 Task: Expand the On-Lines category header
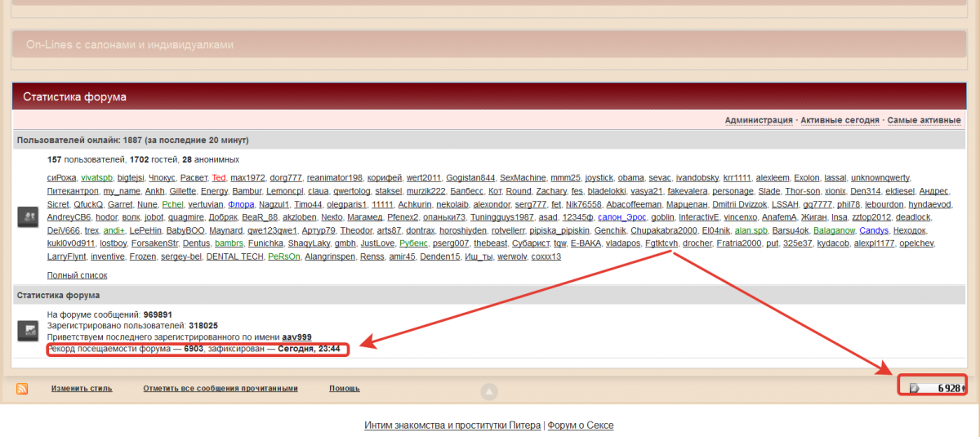pos(130,45)
